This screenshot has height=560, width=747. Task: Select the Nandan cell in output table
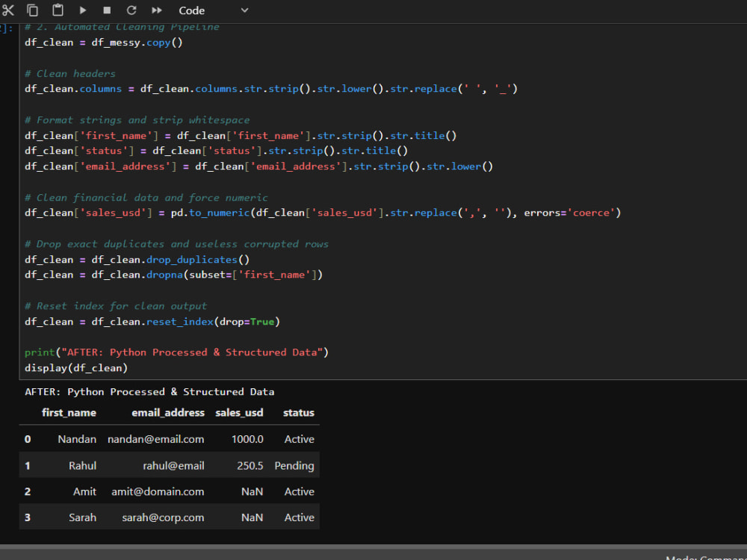click(x=77, y=439)
